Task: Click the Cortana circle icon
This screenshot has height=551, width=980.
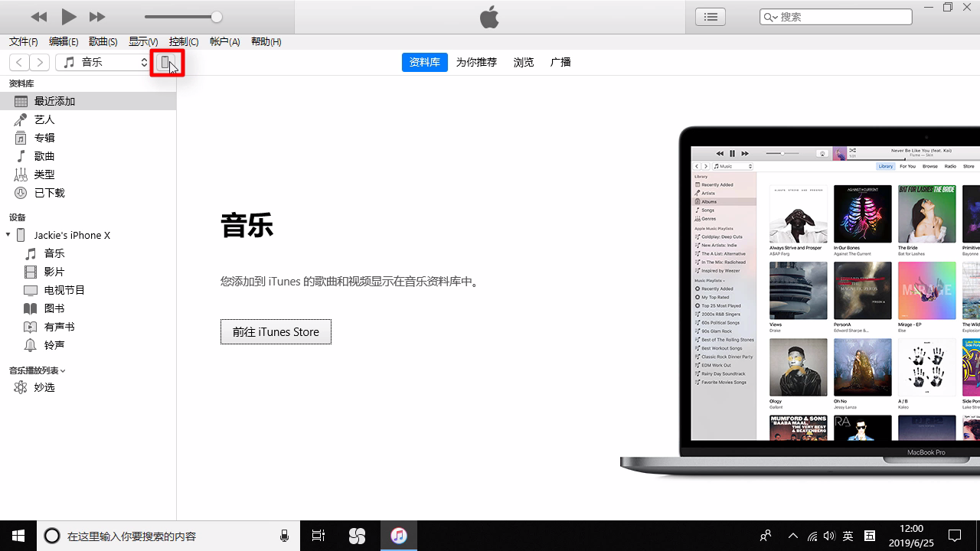Action: point(52,536)
